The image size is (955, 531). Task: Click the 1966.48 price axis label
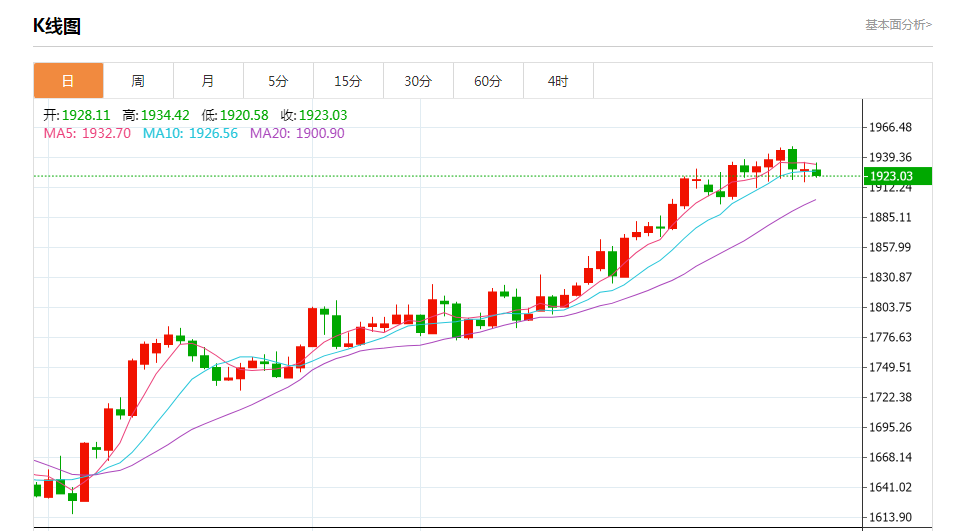[x=891, y=127]
